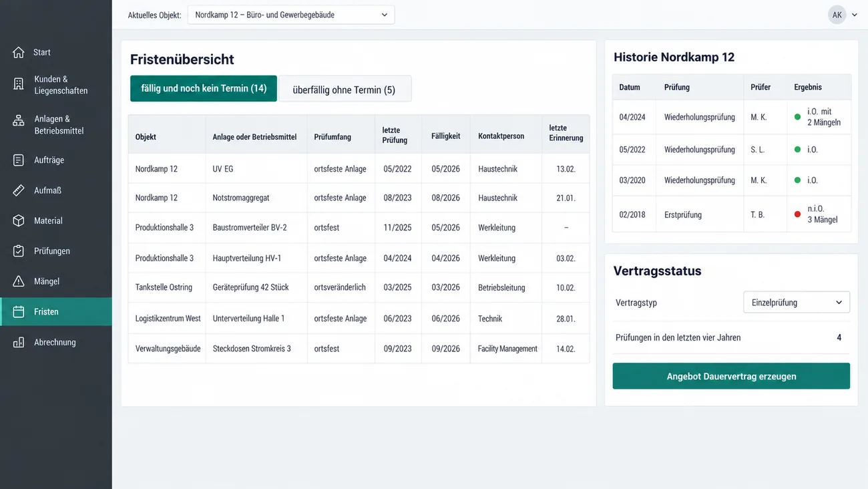Click the red n.i.O. status dot
868x489 pixels.
797,214
